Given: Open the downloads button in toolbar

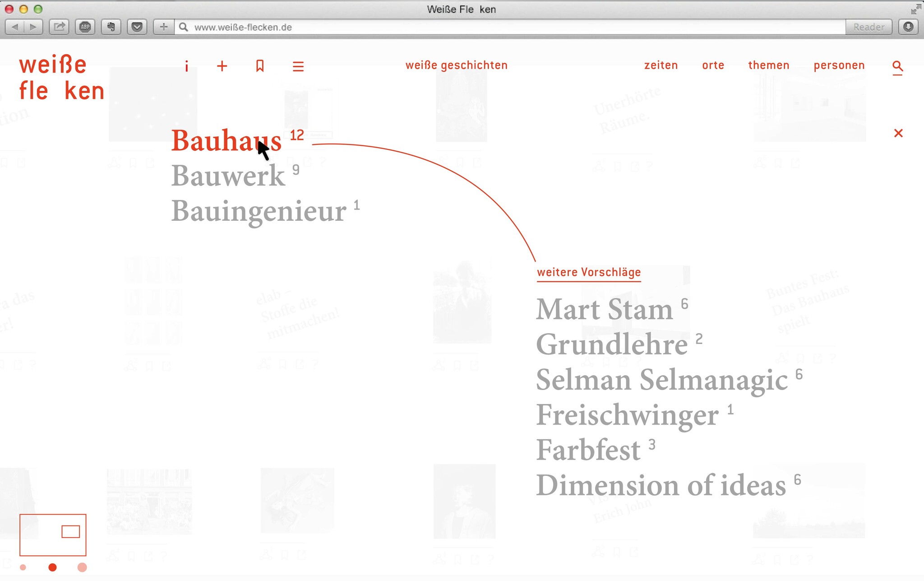Looking at the screenshot, I should [x=909, y=27].
